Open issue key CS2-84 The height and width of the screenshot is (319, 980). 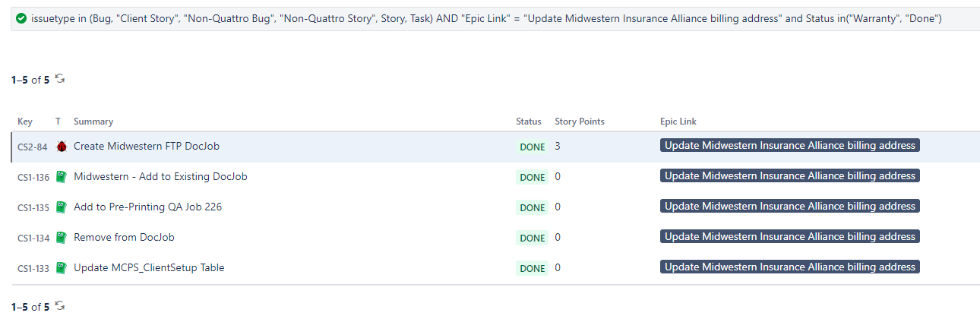click(x=33, y=147)
